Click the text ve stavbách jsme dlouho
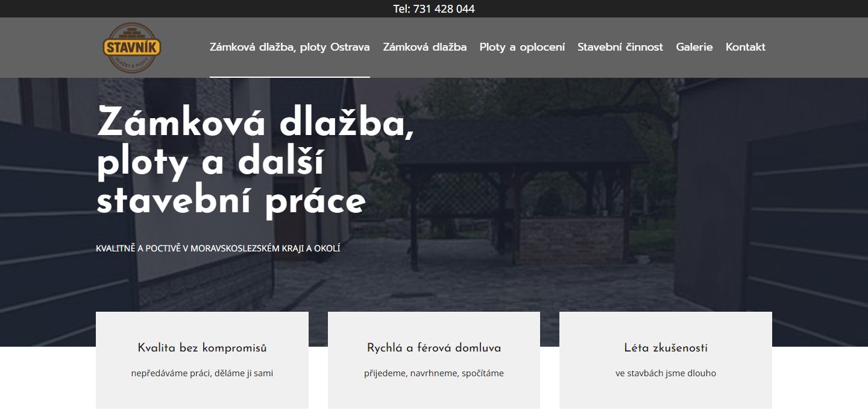868x410 pixels. (666, 373)
